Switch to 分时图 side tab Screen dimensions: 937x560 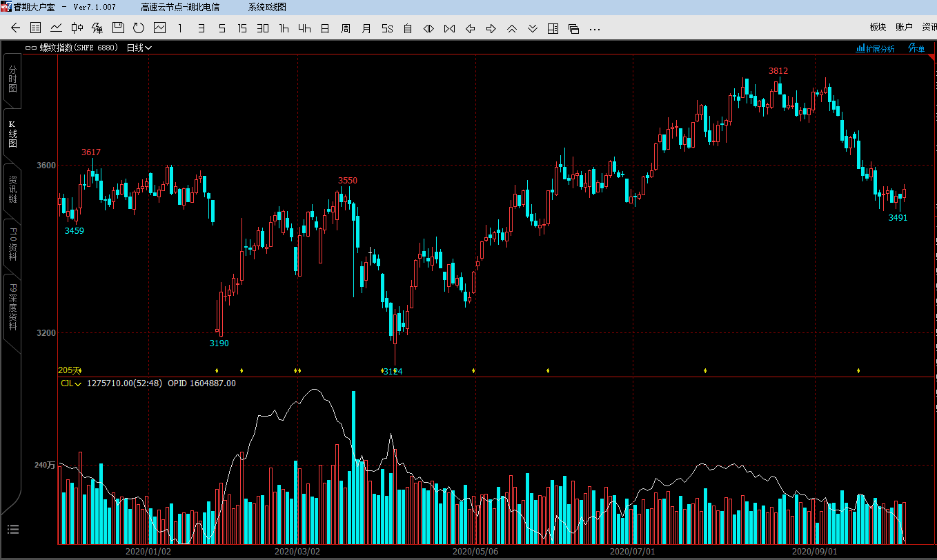[x=12, y=80]
